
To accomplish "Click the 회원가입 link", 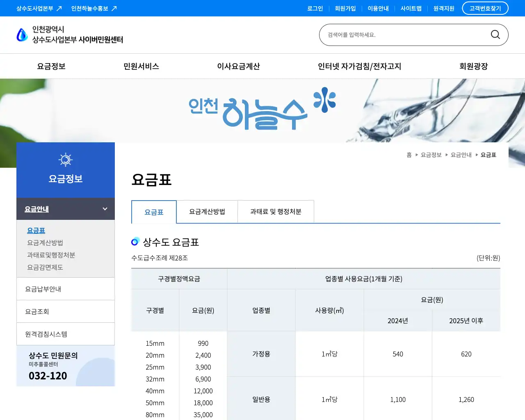I will tap(345, 8).
